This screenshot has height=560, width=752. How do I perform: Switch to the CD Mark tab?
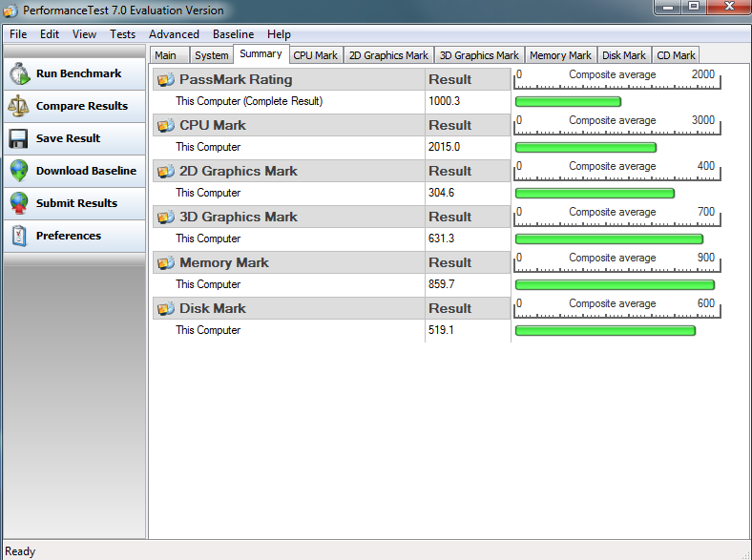(x=676, y=55)
